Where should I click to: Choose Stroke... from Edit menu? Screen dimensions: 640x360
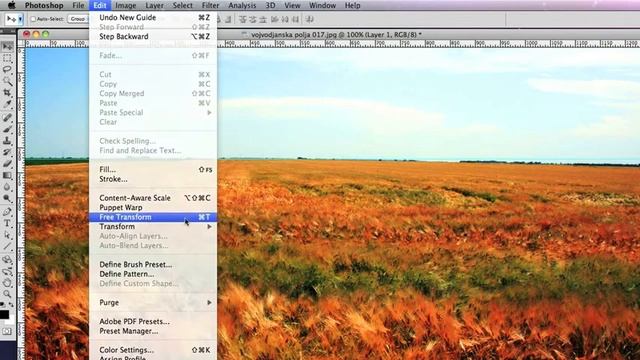coord(153,179)
